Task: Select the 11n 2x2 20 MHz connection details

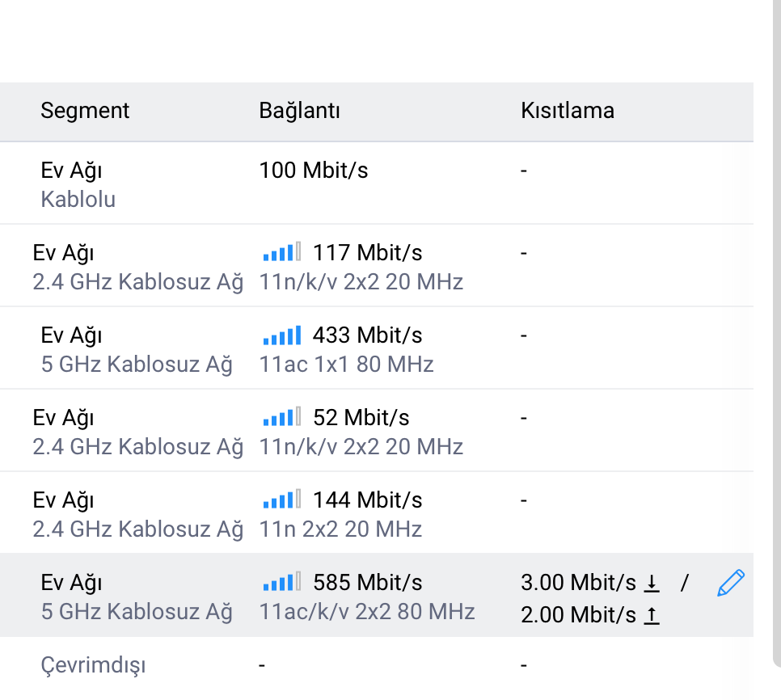Action: (x=340, y=529)
